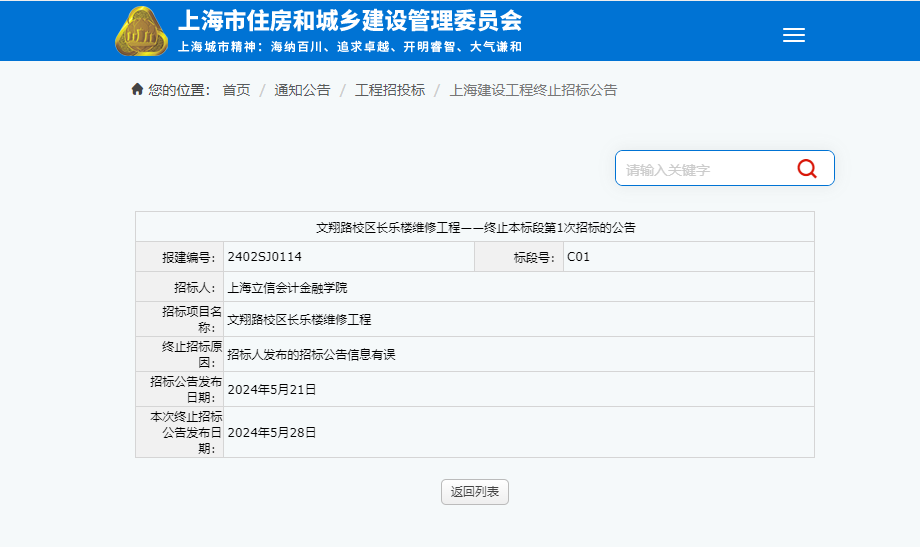
Task: Click 上海立信会计金融学院 in the 招标人 row
Action: click(287, 288)
